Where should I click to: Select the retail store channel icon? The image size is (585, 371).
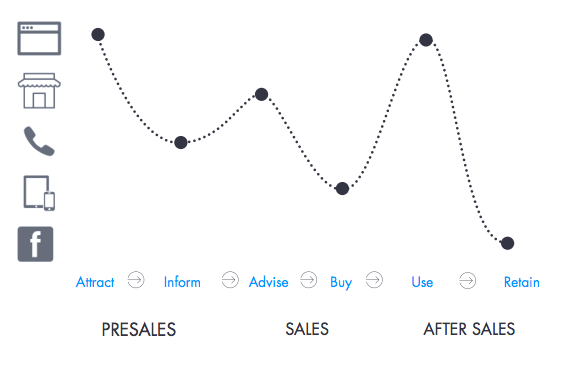39,91
